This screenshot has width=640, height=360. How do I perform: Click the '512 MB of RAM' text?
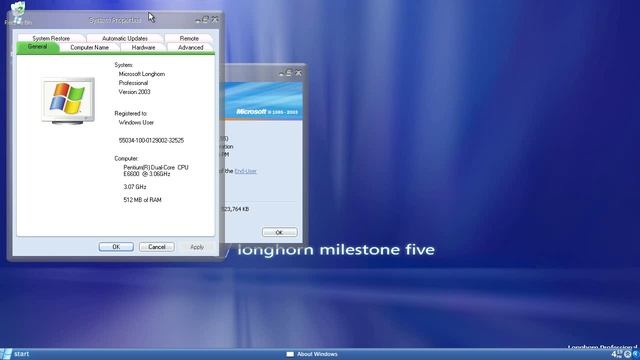pyautogui.click(x=142, y=200)
